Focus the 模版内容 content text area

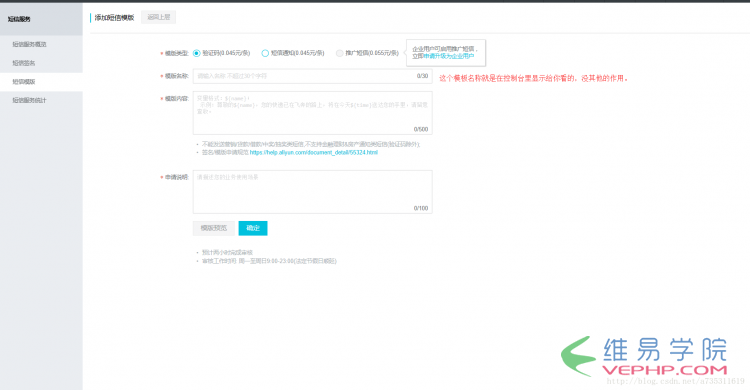313,113
